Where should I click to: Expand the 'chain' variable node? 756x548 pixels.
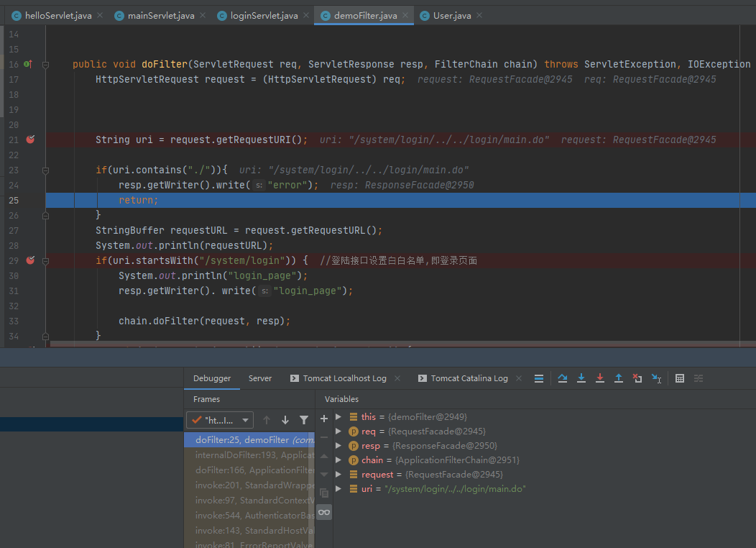pos(338,460)
